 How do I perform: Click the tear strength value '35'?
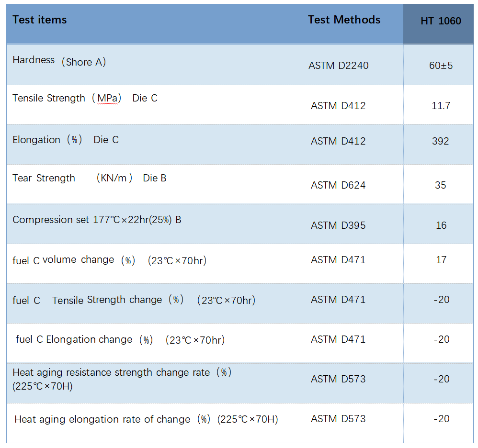click(441, 185)
